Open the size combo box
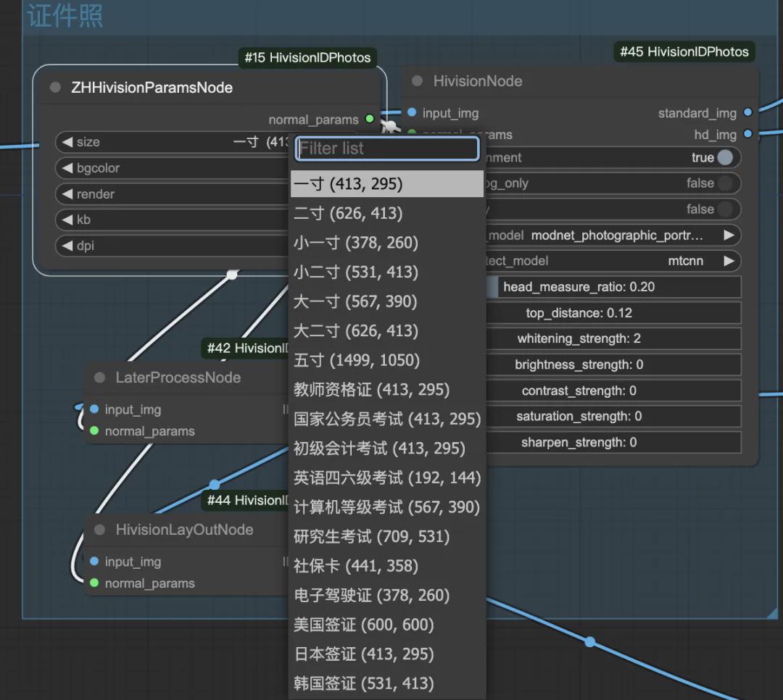Image resolution: width=783 pixels, height=700 pixels. pos(173,142)
